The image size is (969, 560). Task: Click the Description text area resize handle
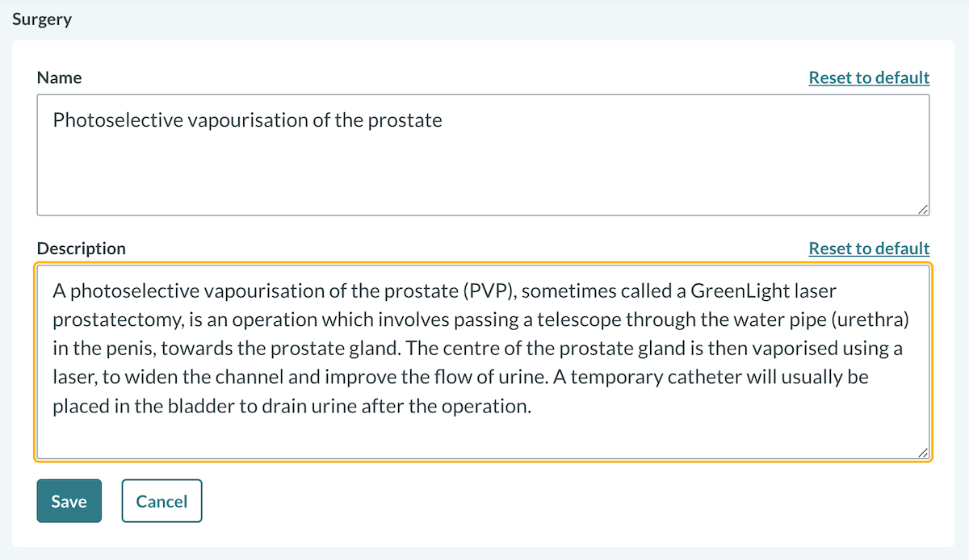click(x=923, y=454)
